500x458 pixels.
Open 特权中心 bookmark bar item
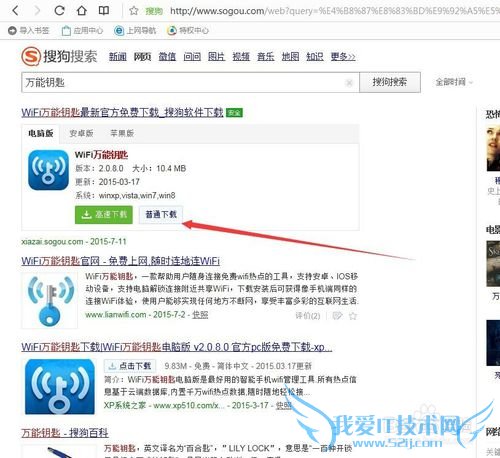point(188,31)
